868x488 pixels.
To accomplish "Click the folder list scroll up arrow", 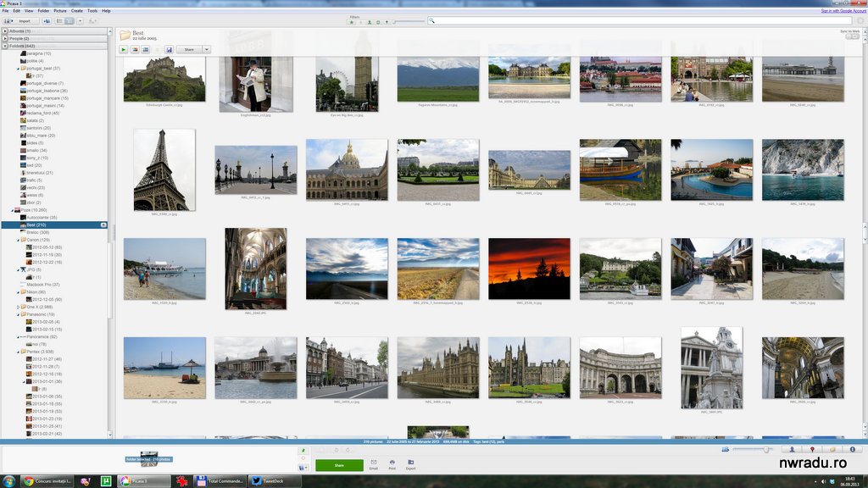I will 109,31.
